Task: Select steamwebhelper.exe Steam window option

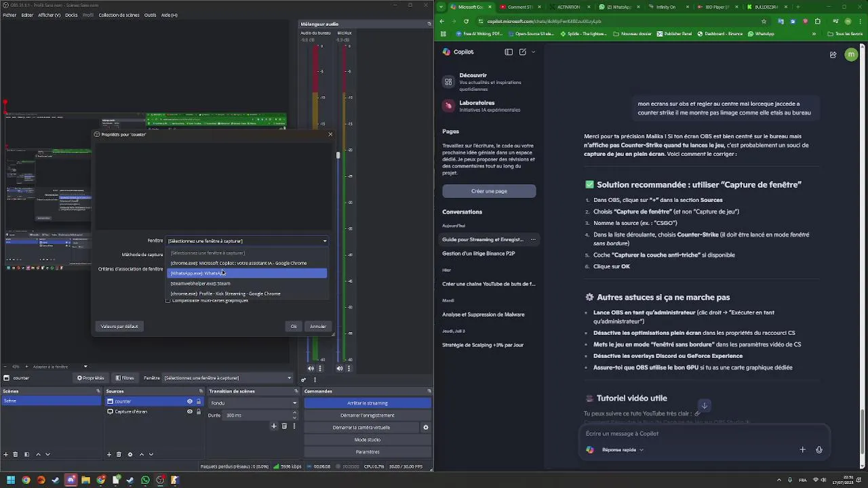Action: [x=247, y=283]
